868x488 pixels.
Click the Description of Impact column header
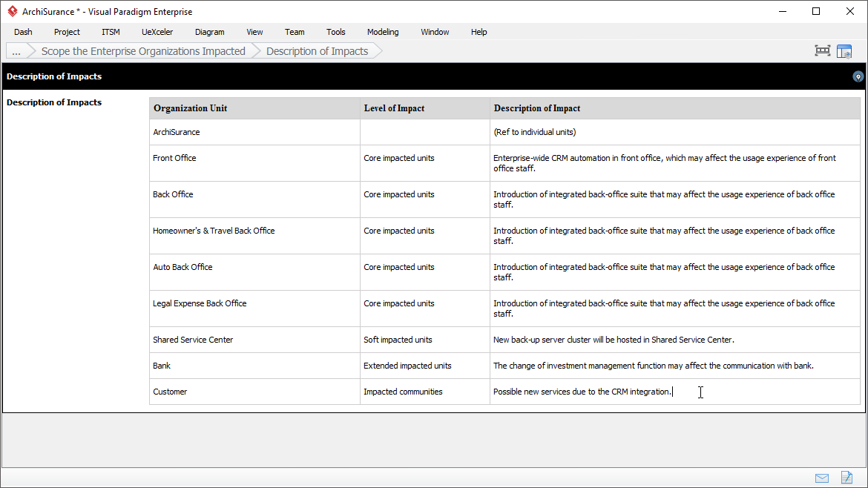pos(675,108)
